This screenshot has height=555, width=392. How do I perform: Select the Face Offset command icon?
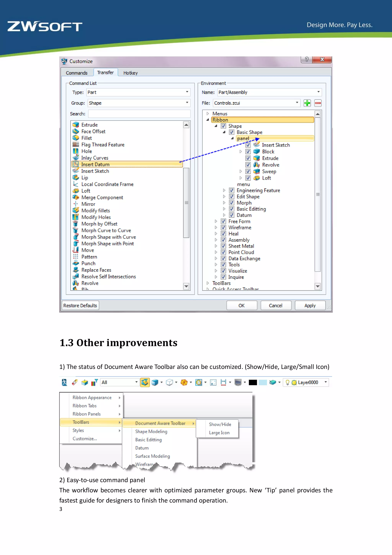(76, 131)
